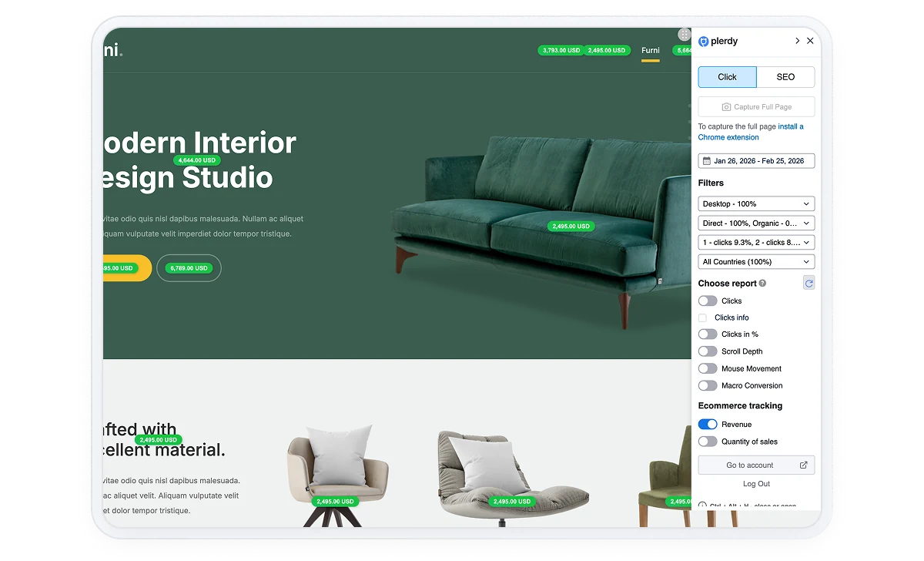924x561 pixels.
Task: Check the Clicks info checkbox
Action: [702, 317]
